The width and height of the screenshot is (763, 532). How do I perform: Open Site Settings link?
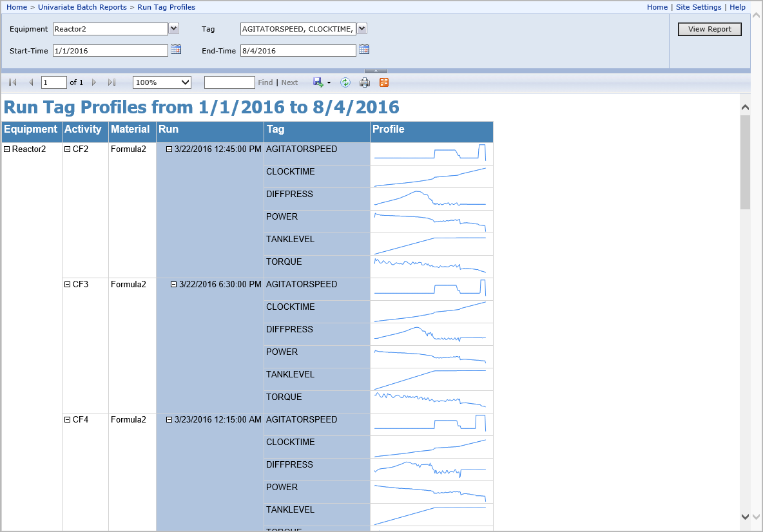click(x=699, y=7)
